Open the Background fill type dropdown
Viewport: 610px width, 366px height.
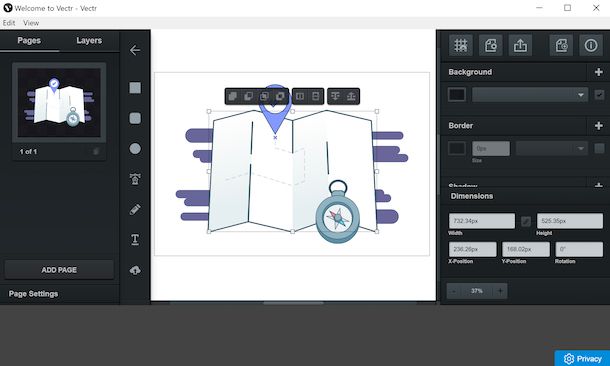coord(529,95)
